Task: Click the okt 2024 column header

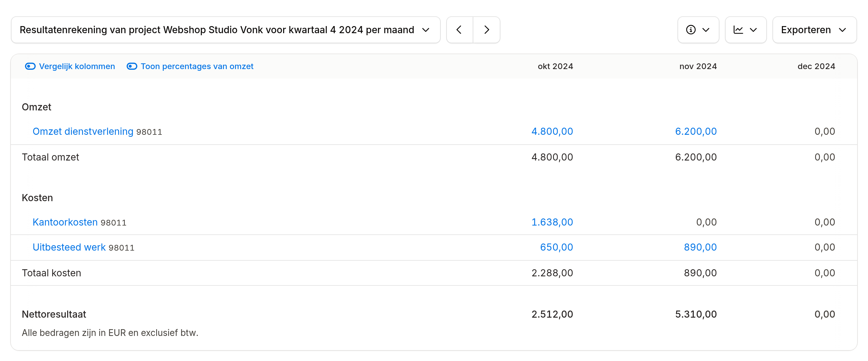Action: coord(555,66)
